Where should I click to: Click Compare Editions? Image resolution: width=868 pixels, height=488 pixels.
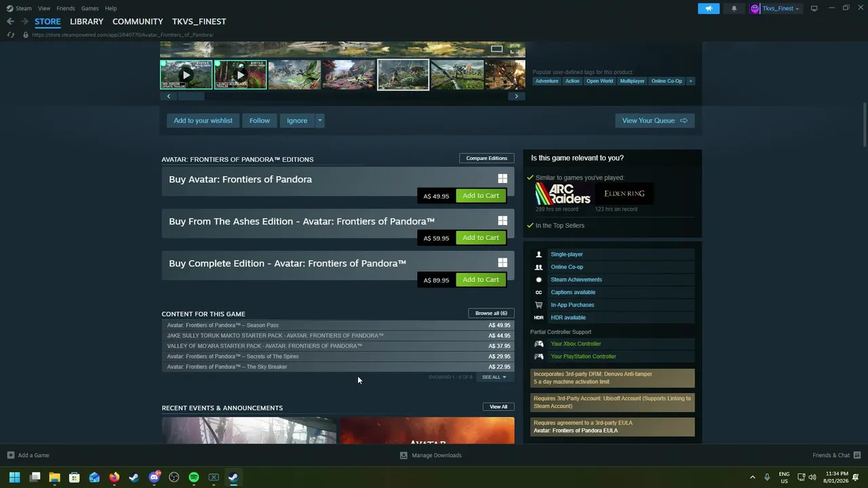click(x=486, y=158)
